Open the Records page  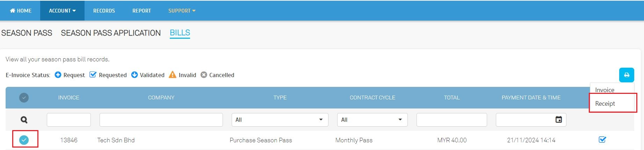104,11
